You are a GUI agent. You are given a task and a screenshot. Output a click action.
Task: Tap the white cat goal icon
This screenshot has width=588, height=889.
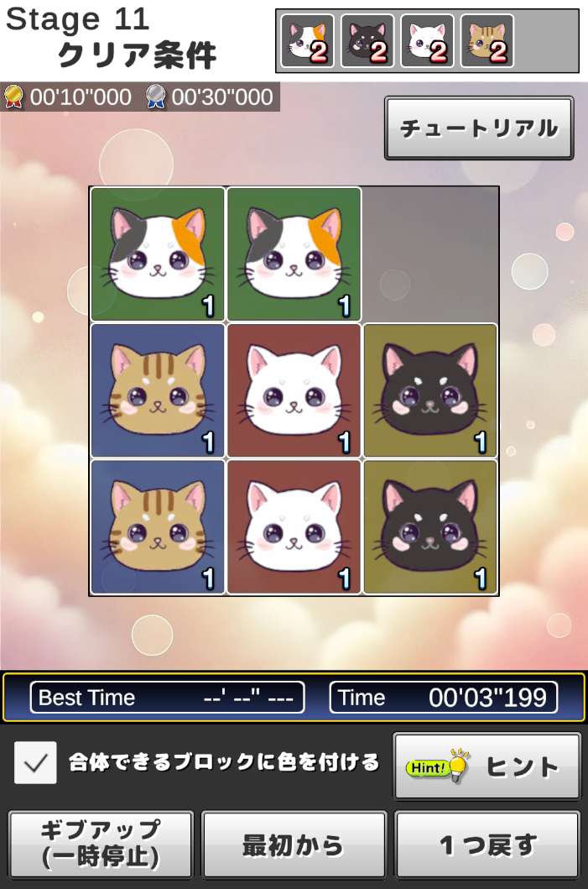tap(427, 41)
